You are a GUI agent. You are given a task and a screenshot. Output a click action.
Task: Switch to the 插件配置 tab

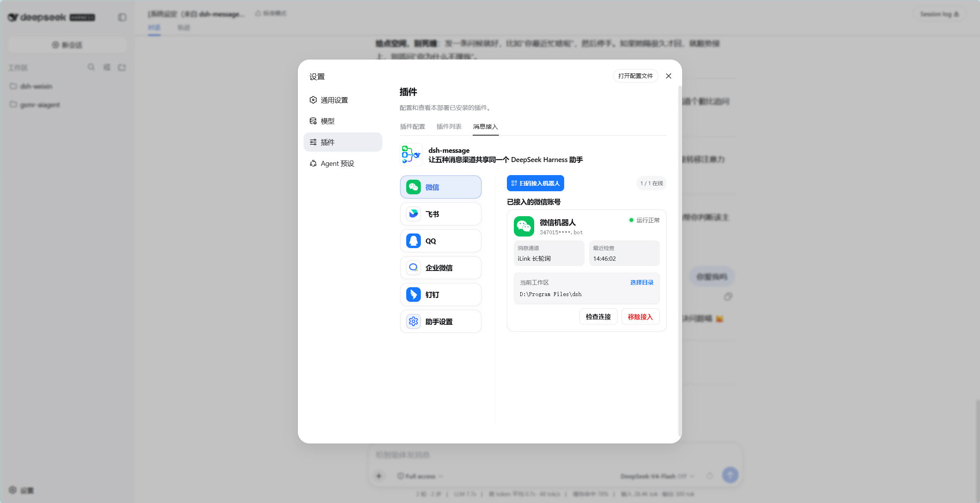click(412, 126)
